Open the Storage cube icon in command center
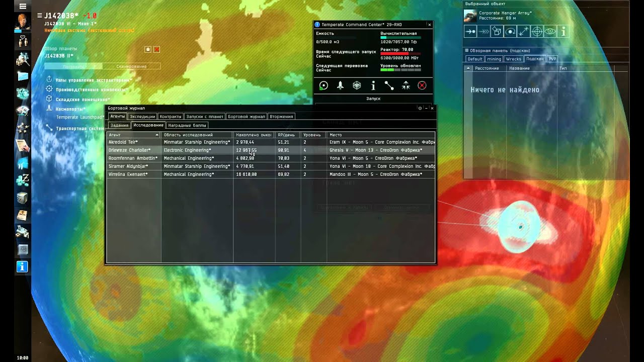The width and height of the screenshot is (644, 362). [x=357, y=85]
